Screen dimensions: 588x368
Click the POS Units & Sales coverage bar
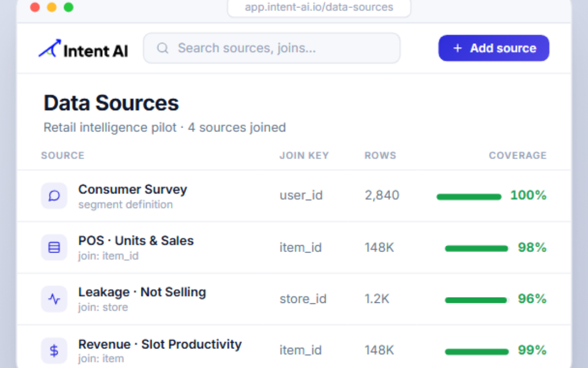pos(477,248)
